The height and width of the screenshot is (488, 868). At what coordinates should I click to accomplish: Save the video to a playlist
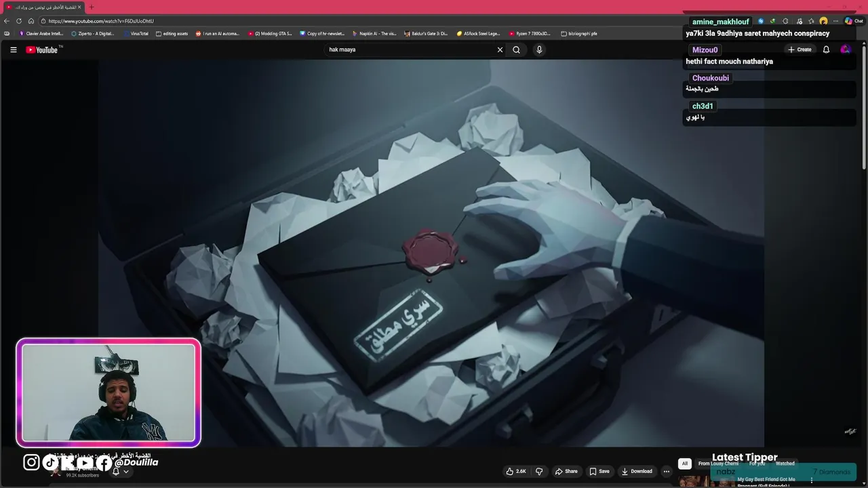[x=599, y=471]
